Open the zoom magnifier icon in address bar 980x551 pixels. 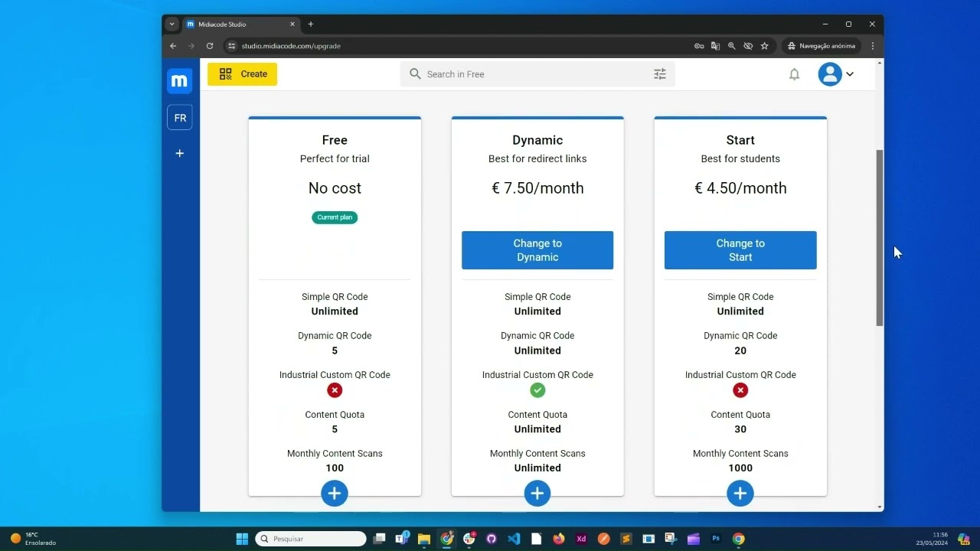tap(731, 46)
